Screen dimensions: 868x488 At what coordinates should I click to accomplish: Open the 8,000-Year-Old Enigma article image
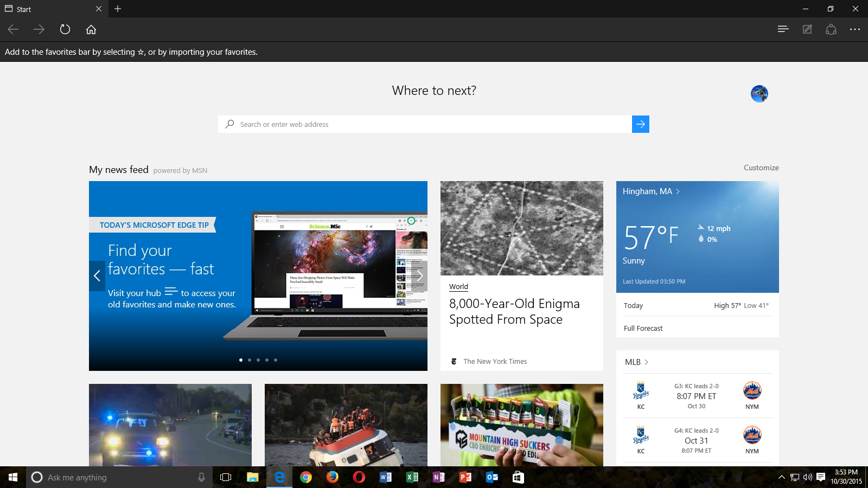[x=522, y=228]
